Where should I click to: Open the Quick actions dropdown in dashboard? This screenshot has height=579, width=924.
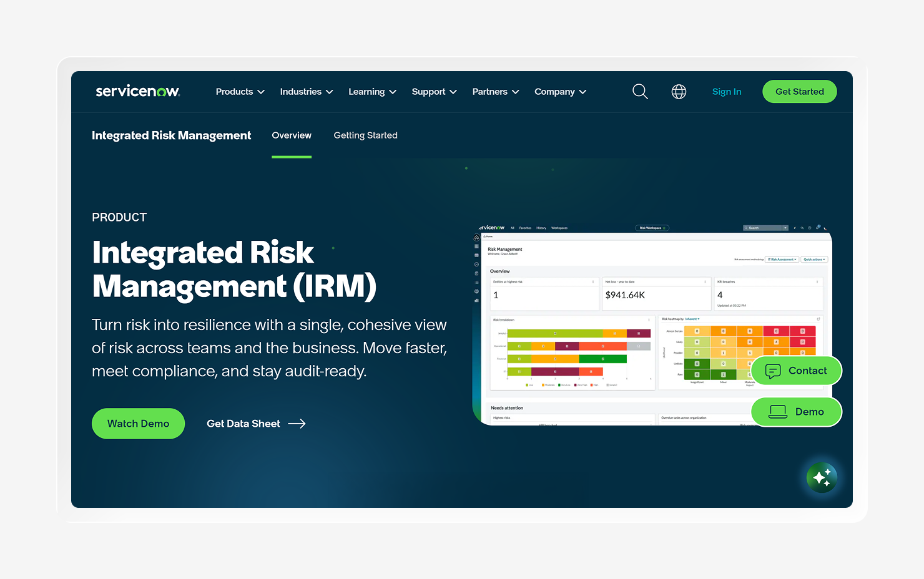pos(814,260)
